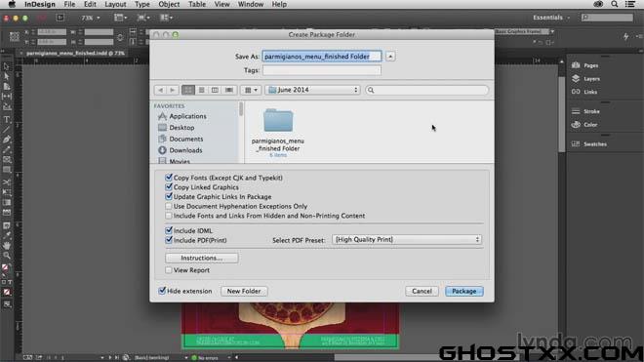The height and width of the screenshot is (362, 644).
Task: Open Notification Center list icon
Action: pyautogui.click(x=630, y=4)
